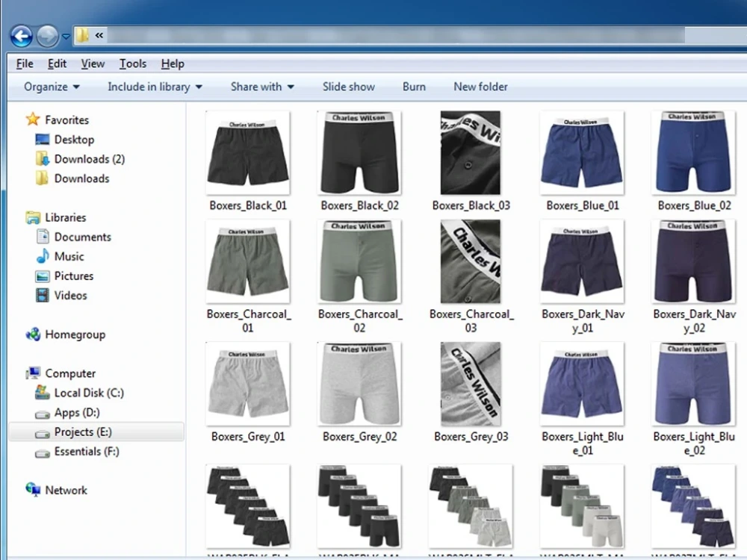Click the folder icon in the address bar
The width and height of the screenshot is (747, 560).
[x=82, y=35]
